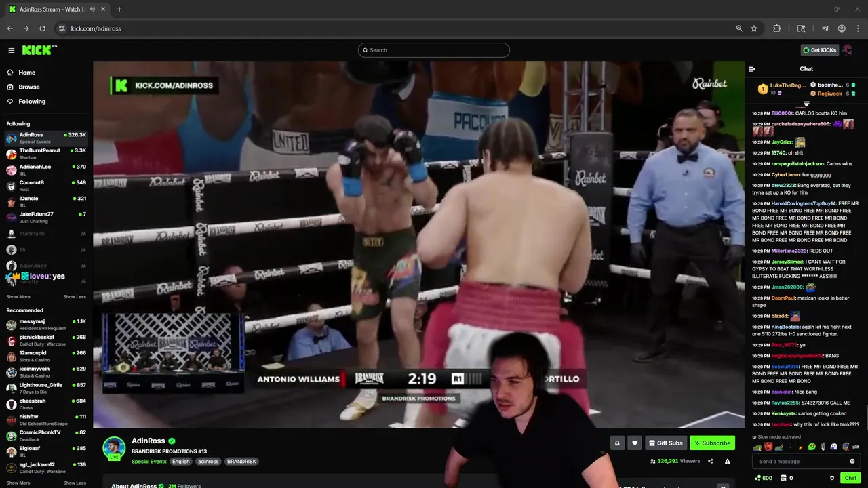Click the KICK logo
868x488 pixels.
point(39,50)
